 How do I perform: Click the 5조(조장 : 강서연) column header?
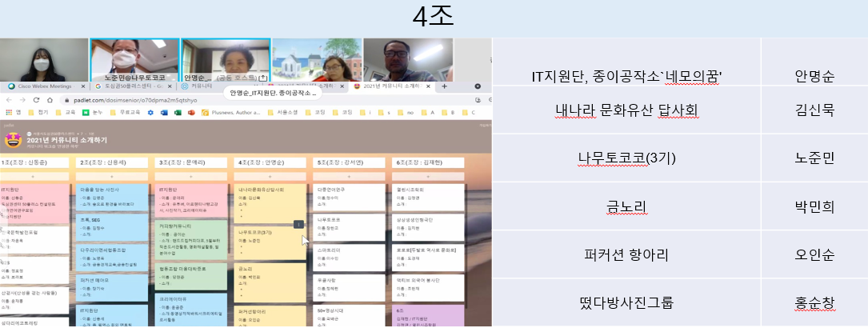click(x=349, y=162)
